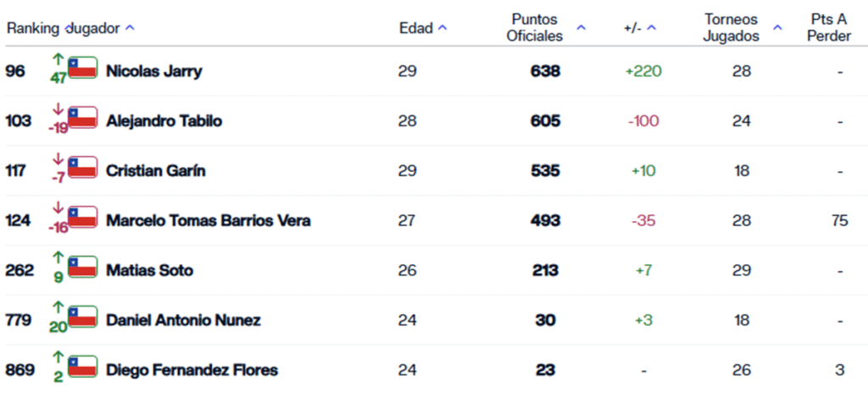Click green up arrow for rank 96
The width and height of the screenshot is (868, 393).
[x=58, y=59]
